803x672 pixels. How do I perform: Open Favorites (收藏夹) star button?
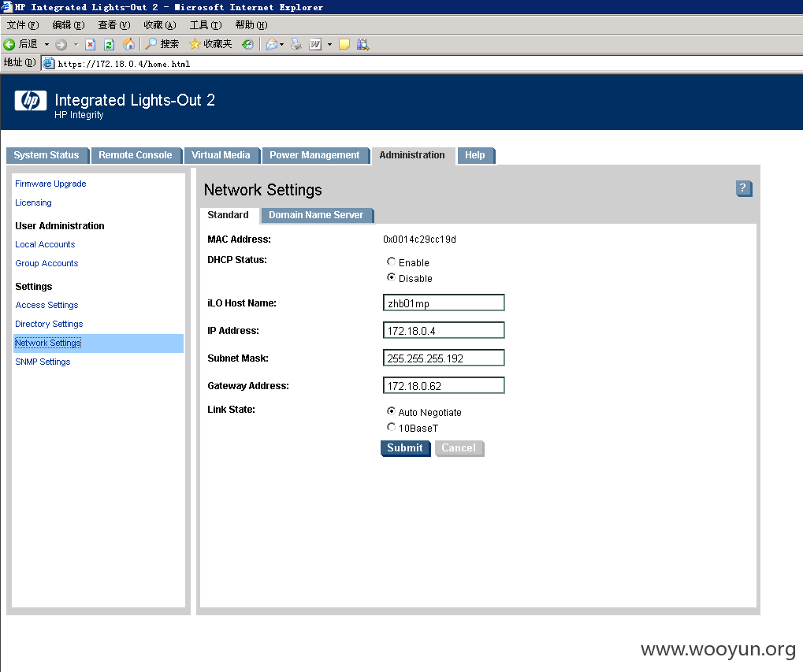coord(210,45)
